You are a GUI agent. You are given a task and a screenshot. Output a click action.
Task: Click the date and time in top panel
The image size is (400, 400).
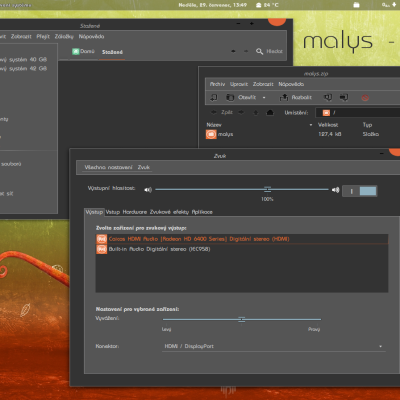click(x=212, y=5)
